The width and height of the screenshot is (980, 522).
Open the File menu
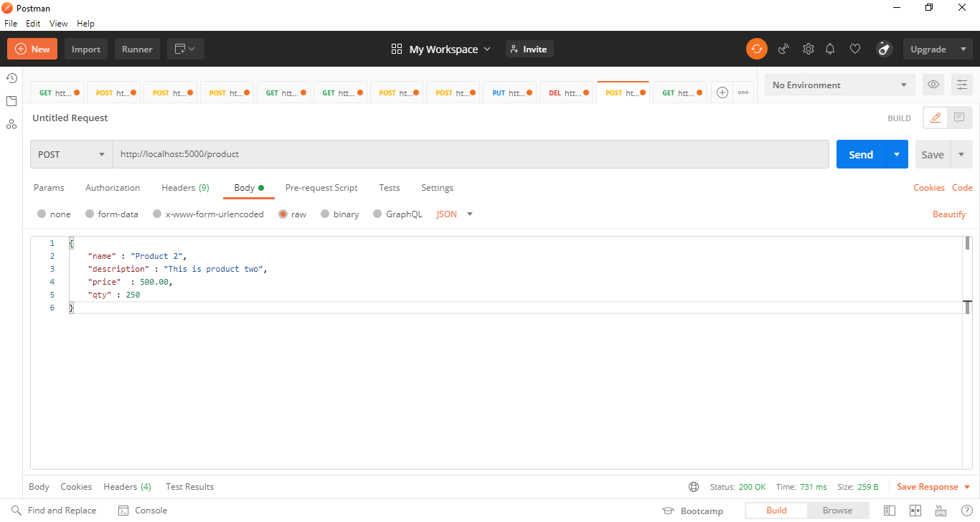pos(11,24)
